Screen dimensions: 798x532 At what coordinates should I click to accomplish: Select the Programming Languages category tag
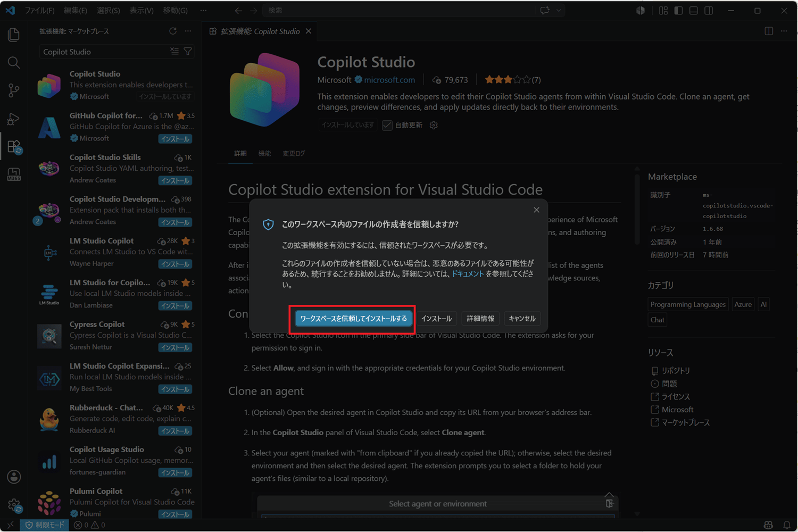point(688,304)
